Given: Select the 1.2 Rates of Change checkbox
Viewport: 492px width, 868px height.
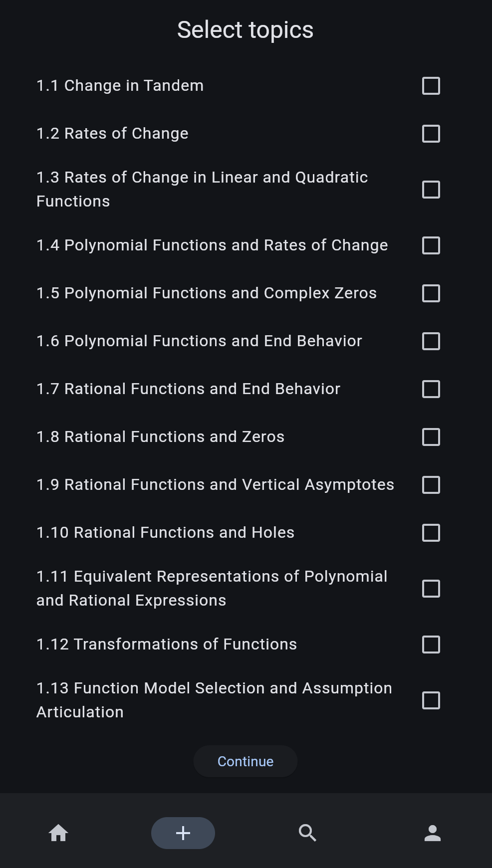Looking at the screenshot, I should point(431,134).
